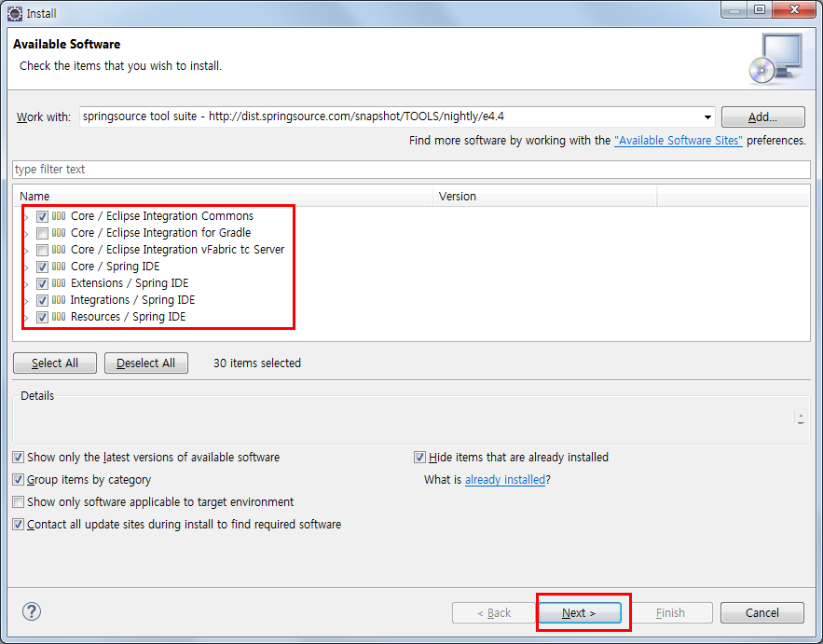Screen dimensions: 823x644
Task: Click category icon beside Core / Eclipse Integration Commons
Action: click(x=59, y=215)
